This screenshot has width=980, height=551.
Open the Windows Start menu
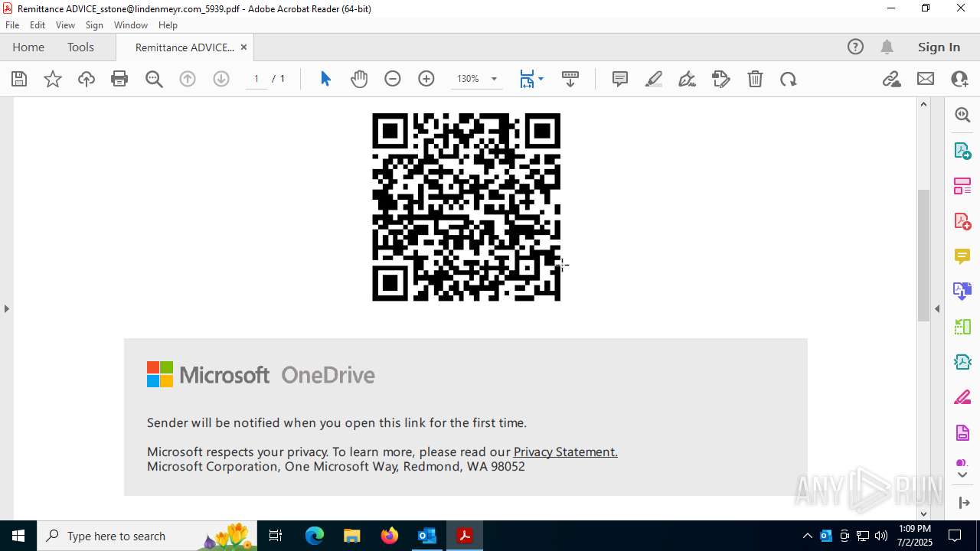(x=18, y=536)
